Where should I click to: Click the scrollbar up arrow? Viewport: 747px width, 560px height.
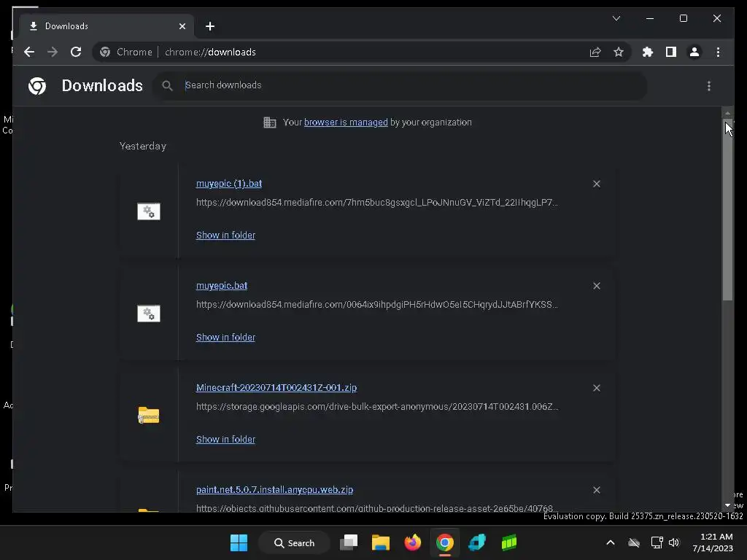(727, 113)
